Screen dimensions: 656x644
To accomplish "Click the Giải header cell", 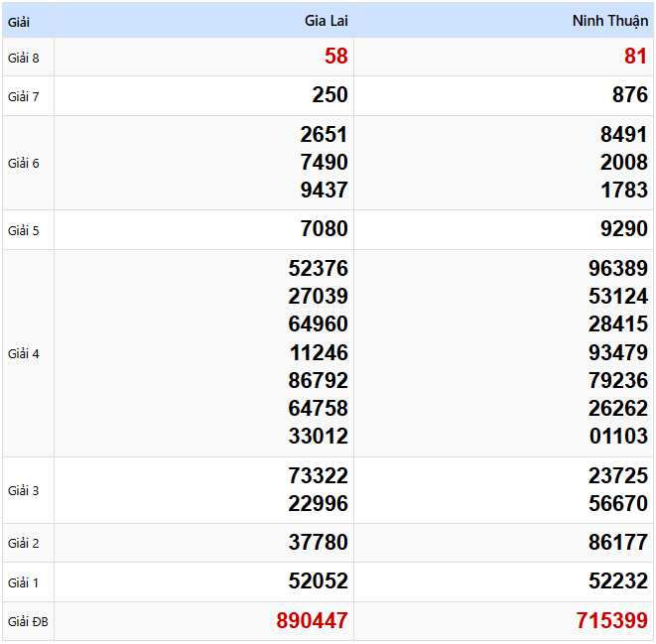I will 19,21.
